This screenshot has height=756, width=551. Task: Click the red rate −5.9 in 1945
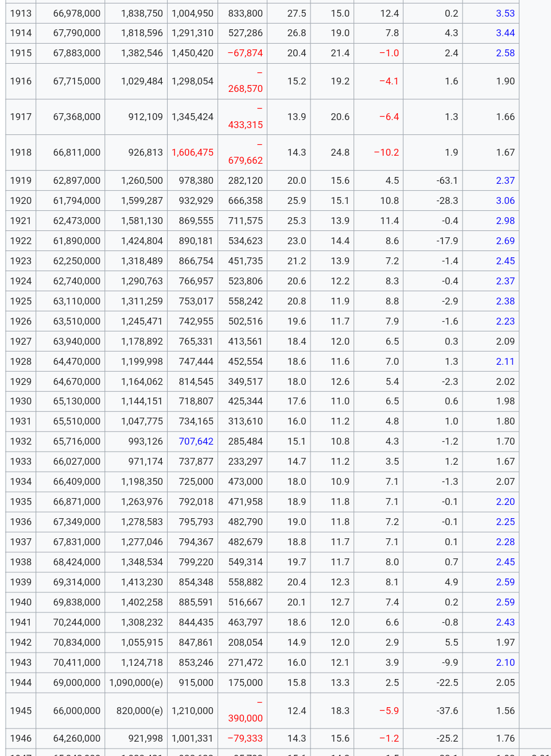[389, 711]
